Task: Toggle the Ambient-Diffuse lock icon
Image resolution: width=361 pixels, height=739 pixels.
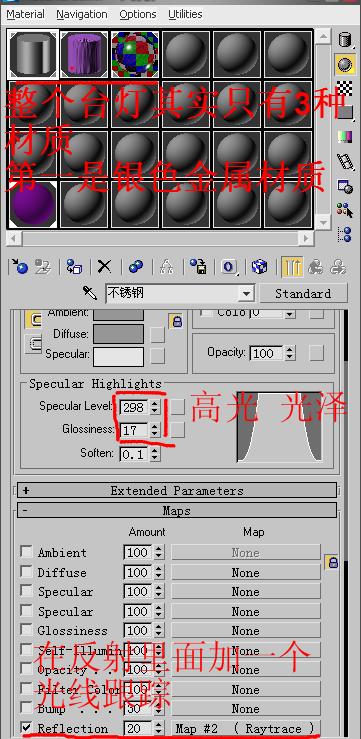Action: point(177,322)
